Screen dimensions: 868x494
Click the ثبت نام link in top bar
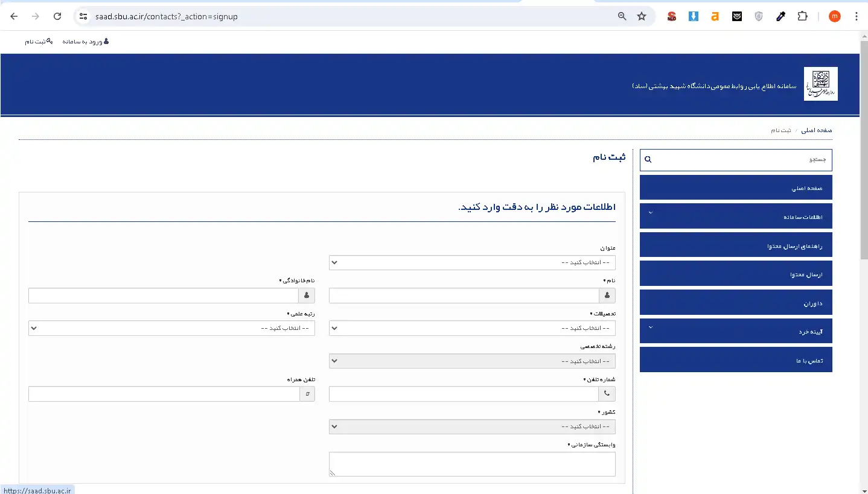click(x=39, y=42)
